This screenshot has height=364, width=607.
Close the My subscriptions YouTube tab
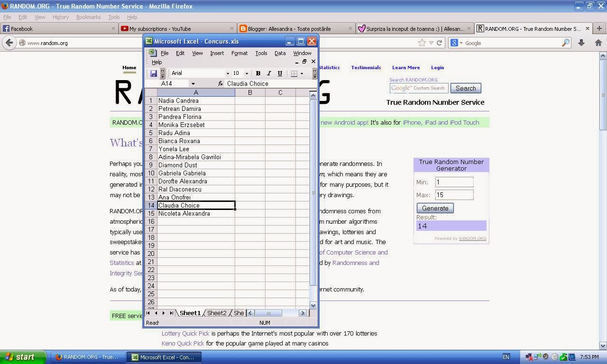[231, 28]
